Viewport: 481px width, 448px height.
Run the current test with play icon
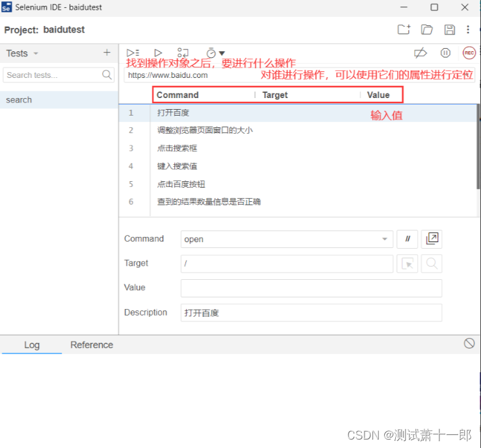click(158, 53)
